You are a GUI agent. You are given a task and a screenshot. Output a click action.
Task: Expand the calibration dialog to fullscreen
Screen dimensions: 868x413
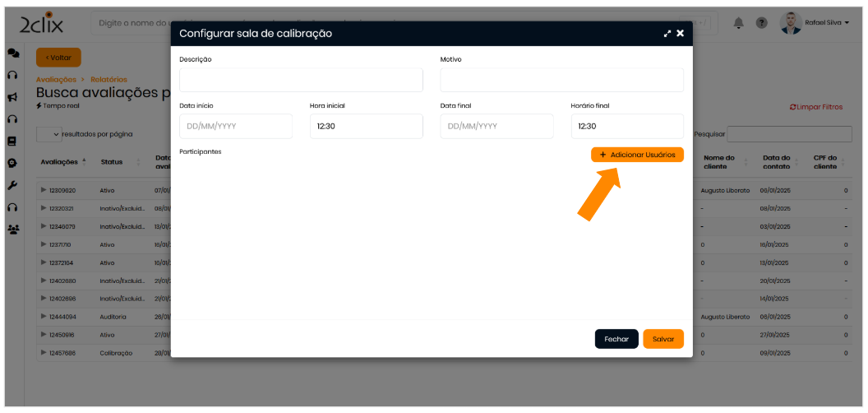pyautogui.click(x=667, y=34)
